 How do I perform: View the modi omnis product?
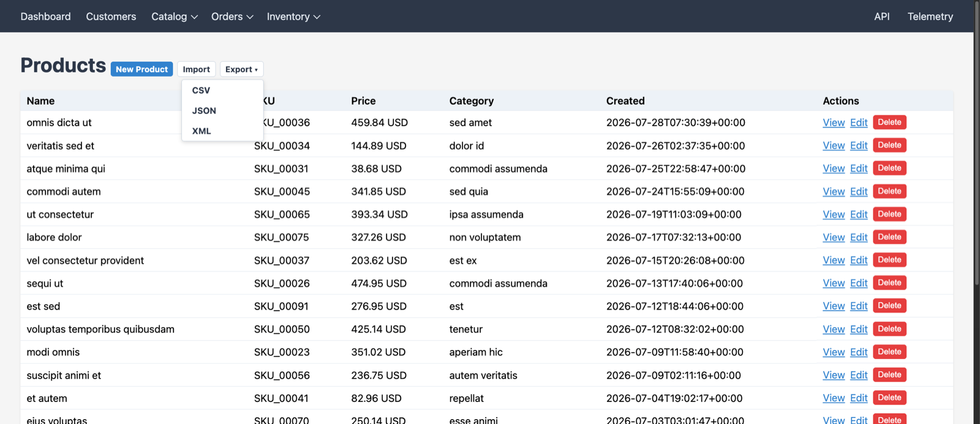pyautogui.click(x=834, y=352)
